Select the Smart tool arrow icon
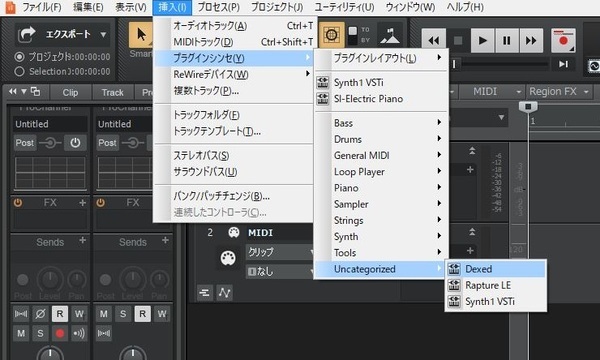 (141, 35)
